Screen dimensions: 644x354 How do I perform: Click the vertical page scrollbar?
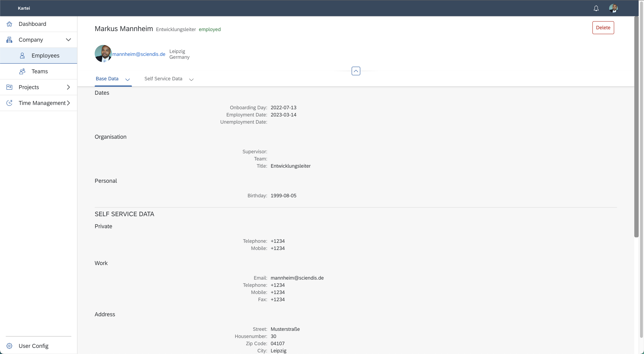point(636,127)
